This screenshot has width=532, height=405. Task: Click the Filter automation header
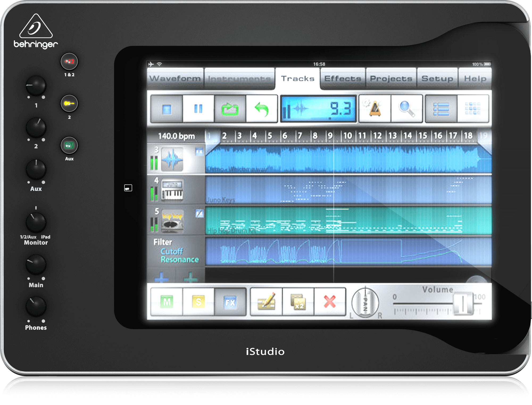coord(163,242)
